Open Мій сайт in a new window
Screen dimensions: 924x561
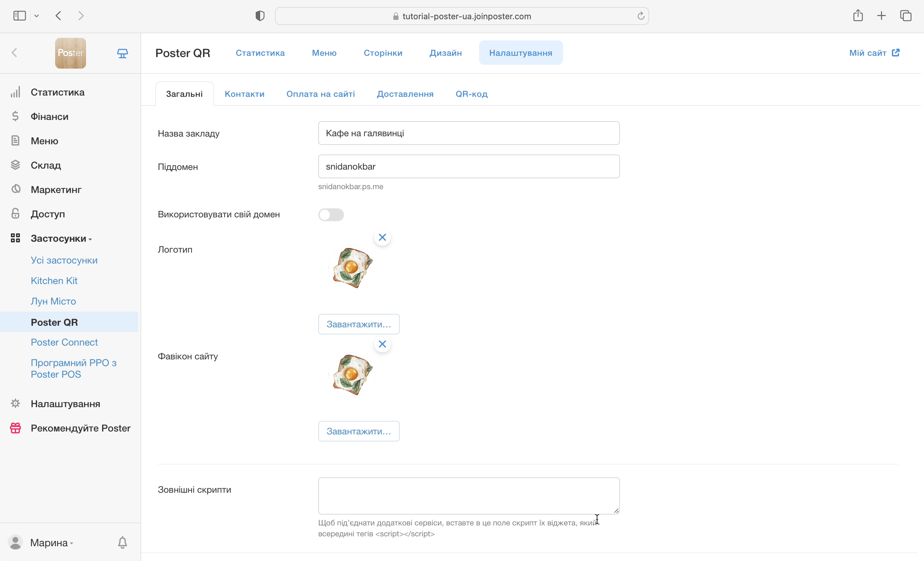coord(874,53)
